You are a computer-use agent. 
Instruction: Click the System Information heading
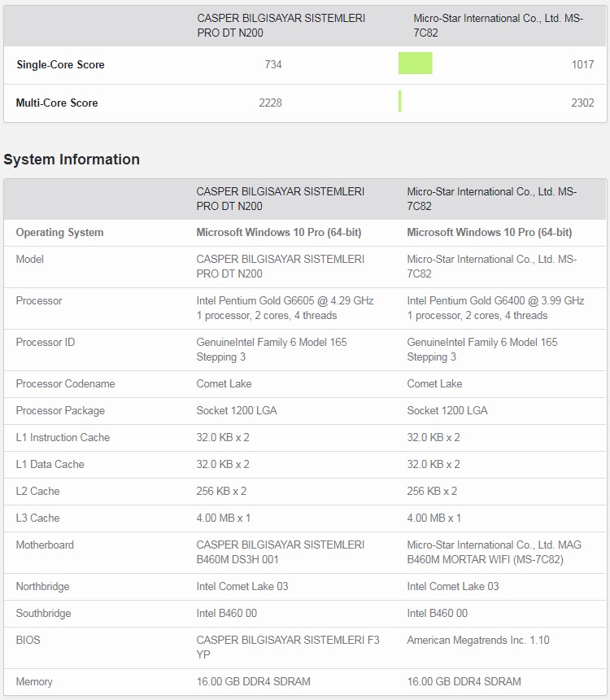(x=72, y=160)
